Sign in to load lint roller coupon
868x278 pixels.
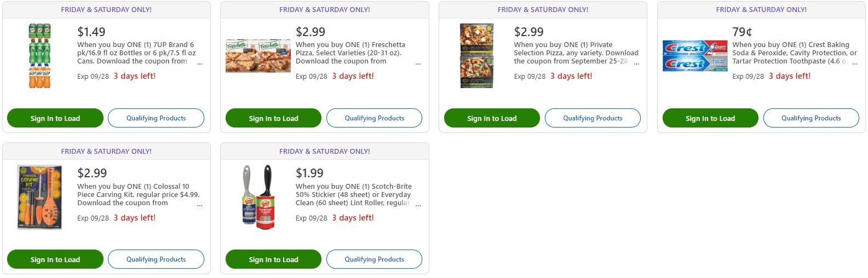273,259
